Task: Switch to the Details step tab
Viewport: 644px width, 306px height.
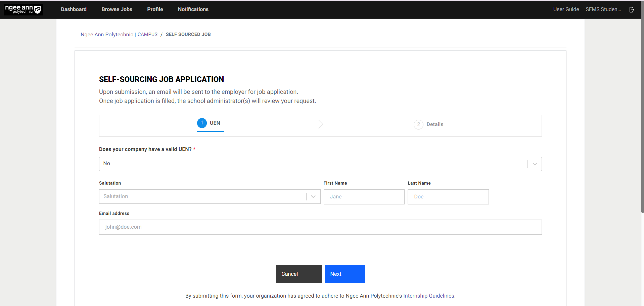Action: pos(434,124)
